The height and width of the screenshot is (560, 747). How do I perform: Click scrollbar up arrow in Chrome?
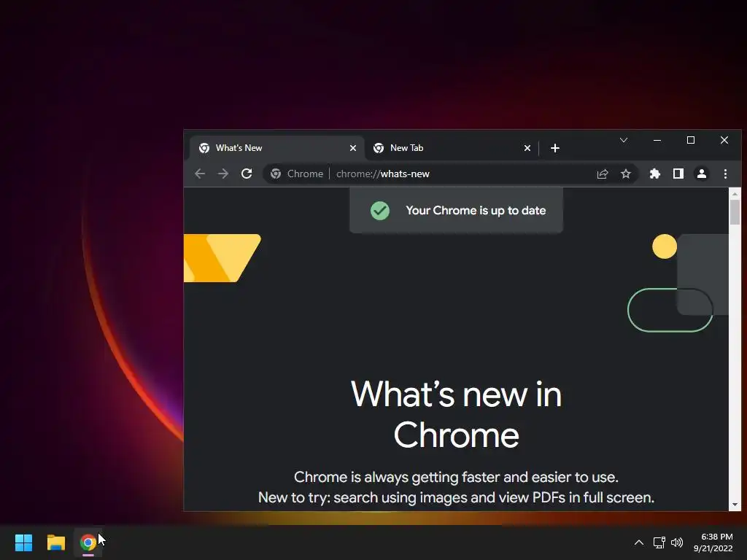pos(735,194)
